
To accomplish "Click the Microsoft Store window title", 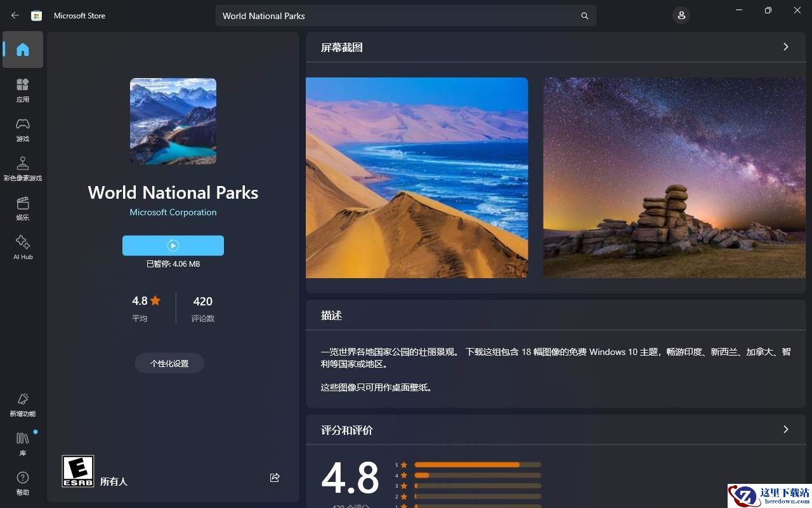I will [80, 16].
